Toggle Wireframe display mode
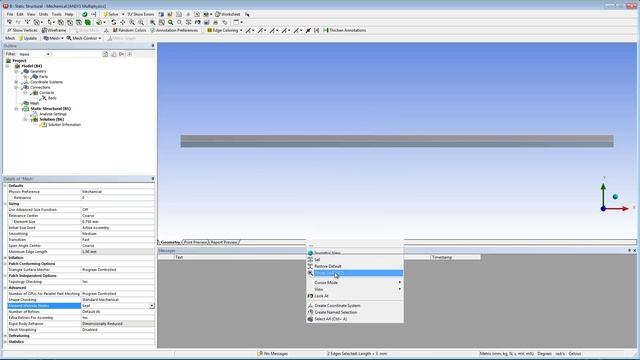640x360 pixels. tap(54, 30)
